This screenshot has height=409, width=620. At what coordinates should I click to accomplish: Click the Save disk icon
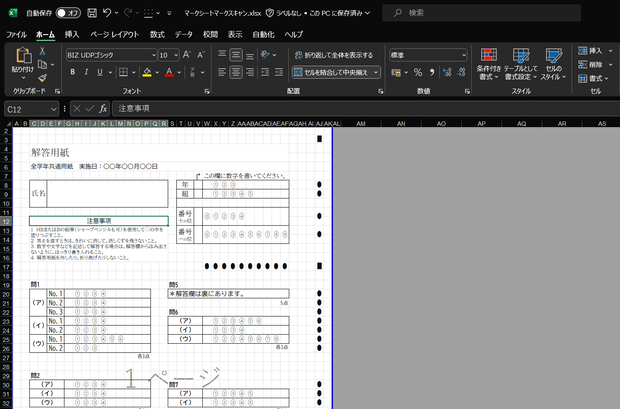tap(92, 13)
